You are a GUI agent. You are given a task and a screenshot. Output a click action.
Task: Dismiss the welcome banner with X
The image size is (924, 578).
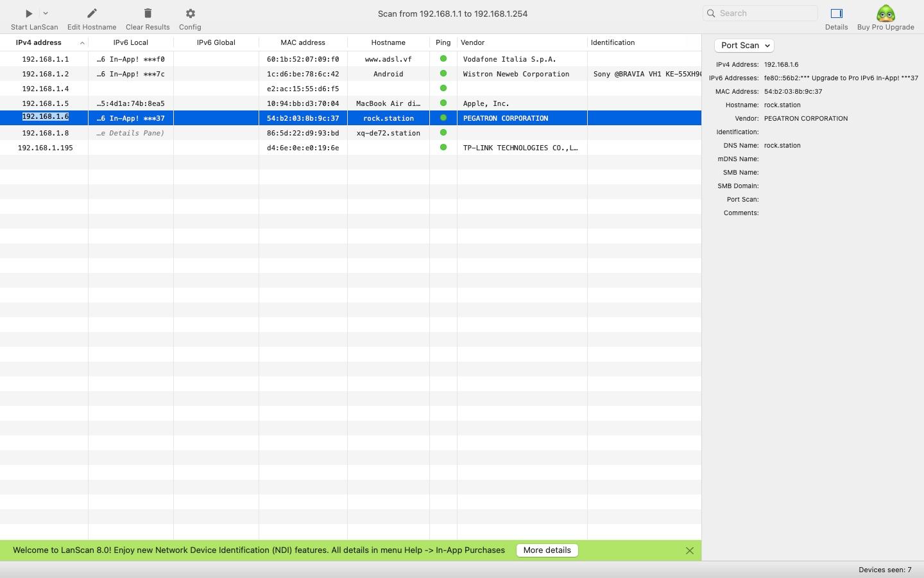tap(689, 550)
